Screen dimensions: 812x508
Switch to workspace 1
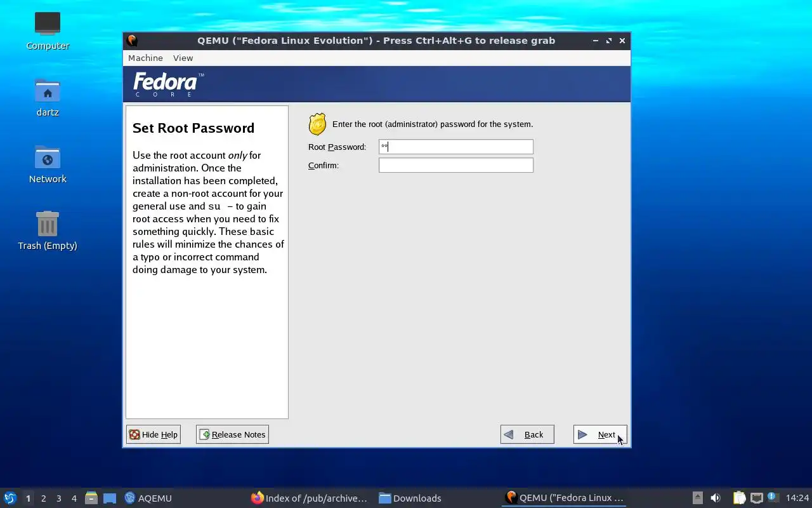click(x=28, y=498)
